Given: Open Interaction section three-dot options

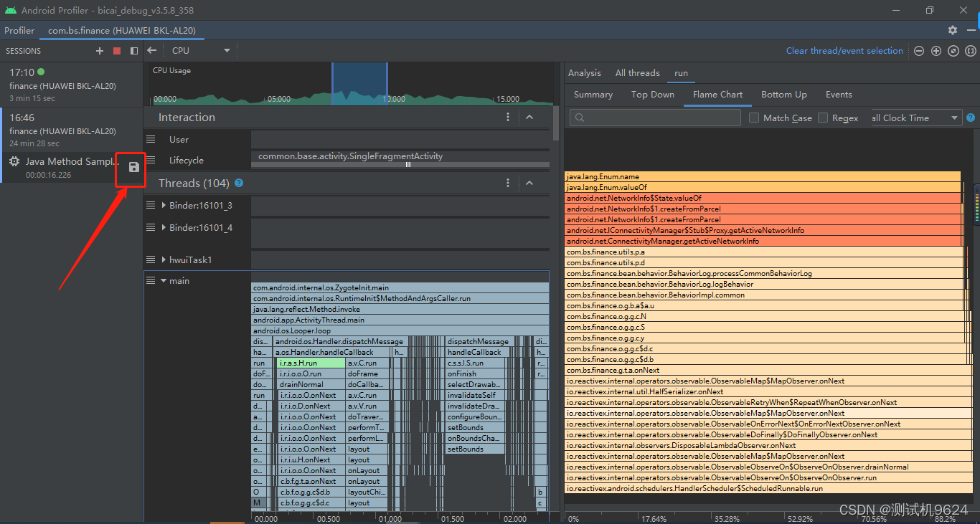Looking at the screenshot, I should (x=508, y=118).
